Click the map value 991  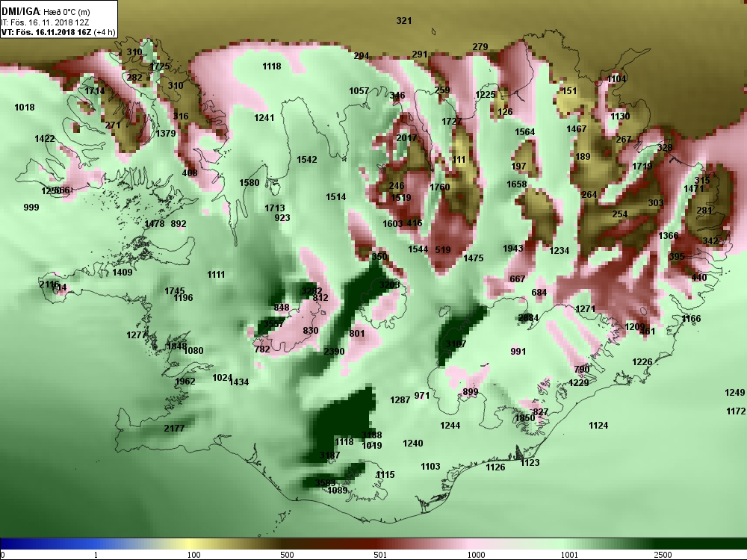pyautogui.click(x=518, y=352)
